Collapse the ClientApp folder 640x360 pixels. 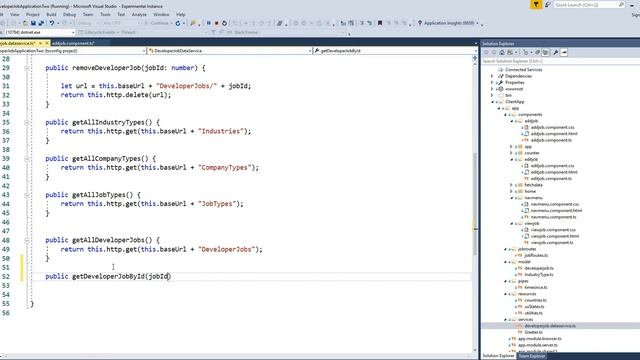(492, 102)
